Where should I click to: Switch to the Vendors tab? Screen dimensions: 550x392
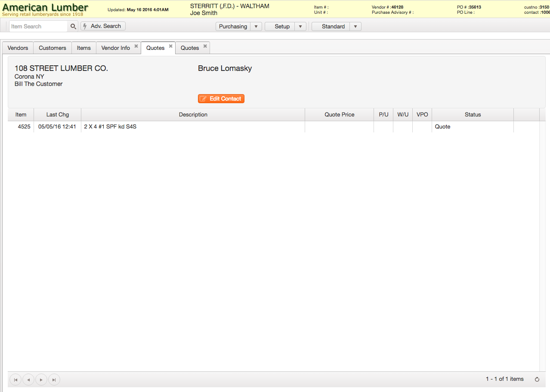pos(18,48)
